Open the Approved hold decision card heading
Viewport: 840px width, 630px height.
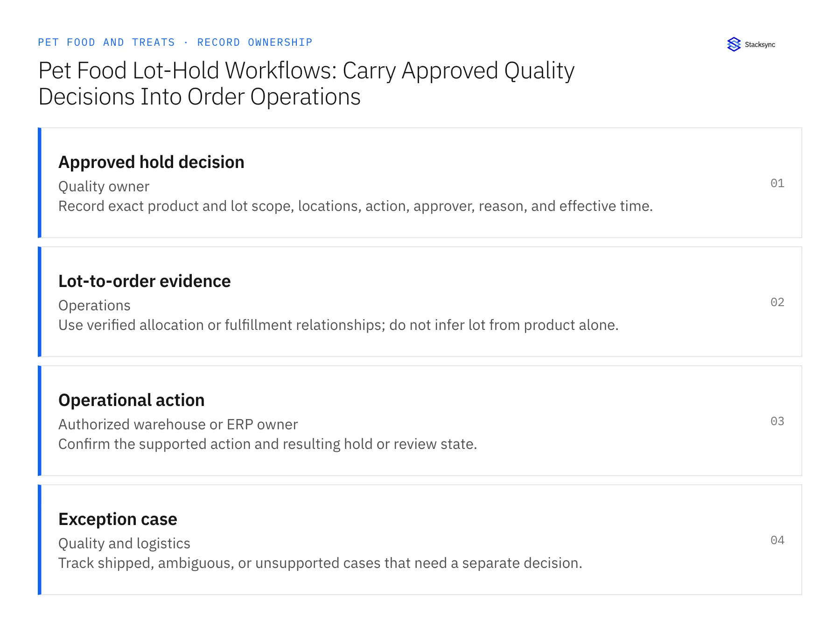[x=151, y=162]
